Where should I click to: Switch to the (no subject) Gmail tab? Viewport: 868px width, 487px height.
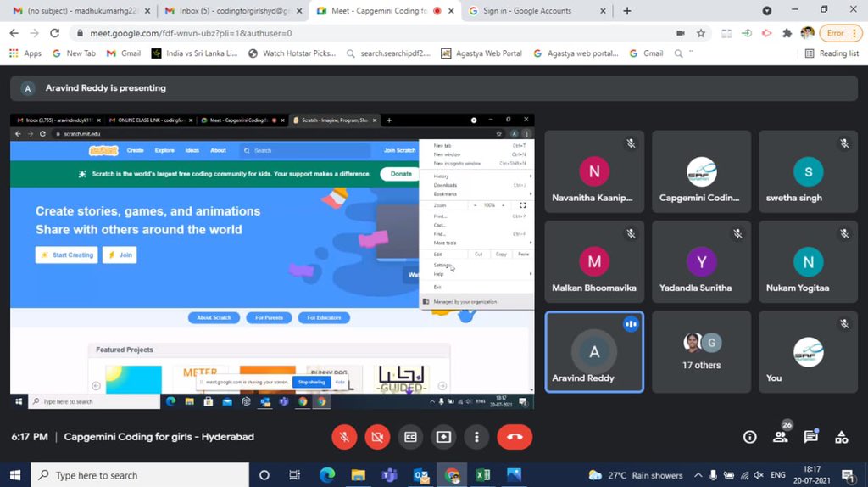pos(82,10)
